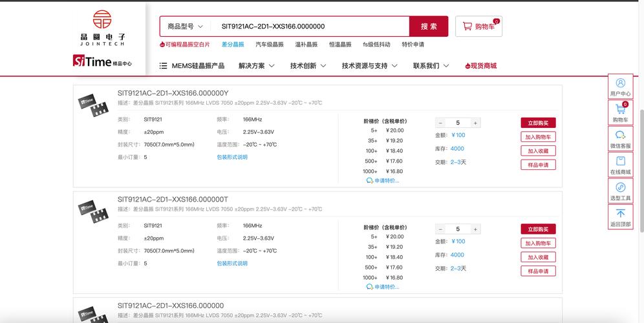
Task: Open 汽车级晶振 quick link
Action: pyautogui.click(x=270, y=45)
